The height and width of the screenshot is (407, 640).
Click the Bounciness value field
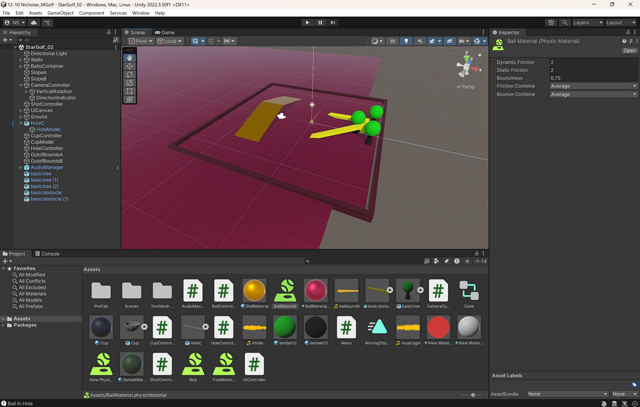[593, 78]
